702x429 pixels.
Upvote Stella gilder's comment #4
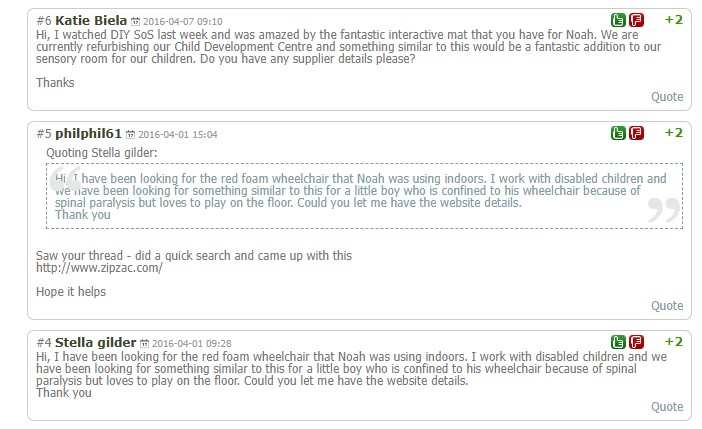619,342
